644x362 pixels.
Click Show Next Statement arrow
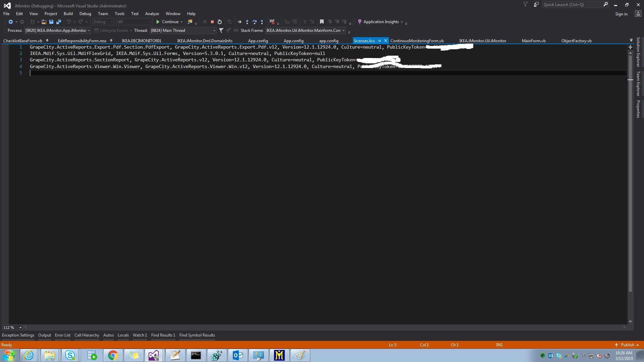(239, 22)
